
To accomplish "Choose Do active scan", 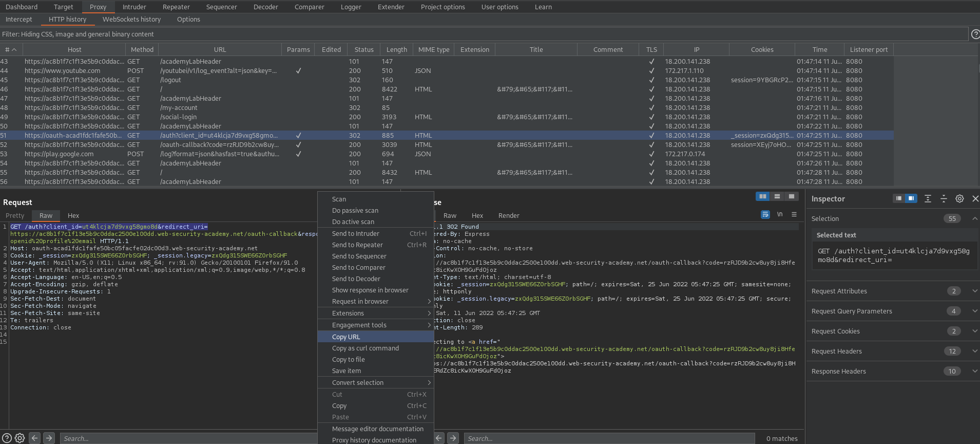I will tap(376, 221).
